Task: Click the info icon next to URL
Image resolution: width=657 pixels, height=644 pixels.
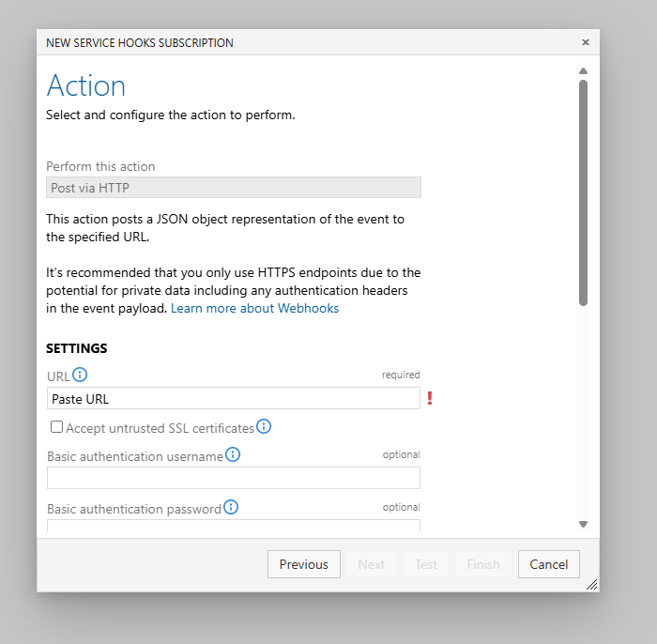Action: coord(80,375)
